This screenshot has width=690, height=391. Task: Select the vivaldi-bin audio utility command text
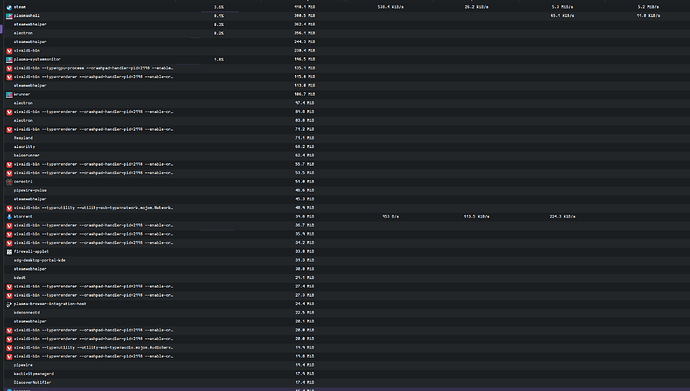(x=93, y=347)
